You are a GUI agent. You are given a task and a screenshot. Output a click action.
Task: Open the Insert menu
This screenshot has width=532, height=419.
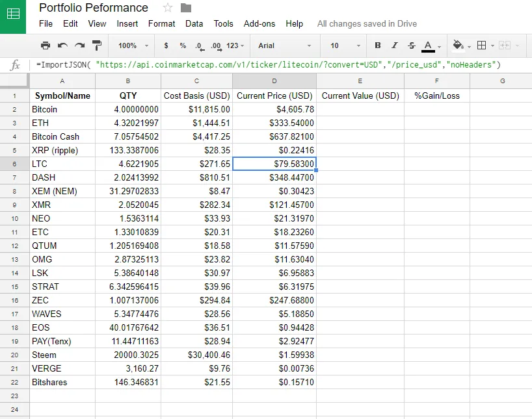tap(127, 24)
